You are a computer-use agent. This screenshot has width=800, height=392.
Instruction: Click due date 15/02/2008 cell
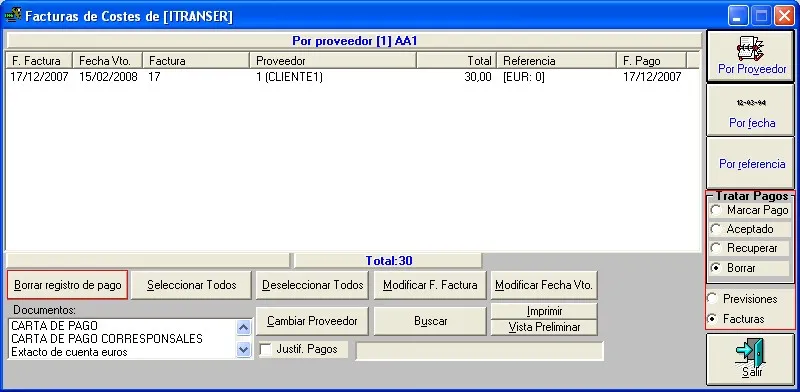click(108, 77)
